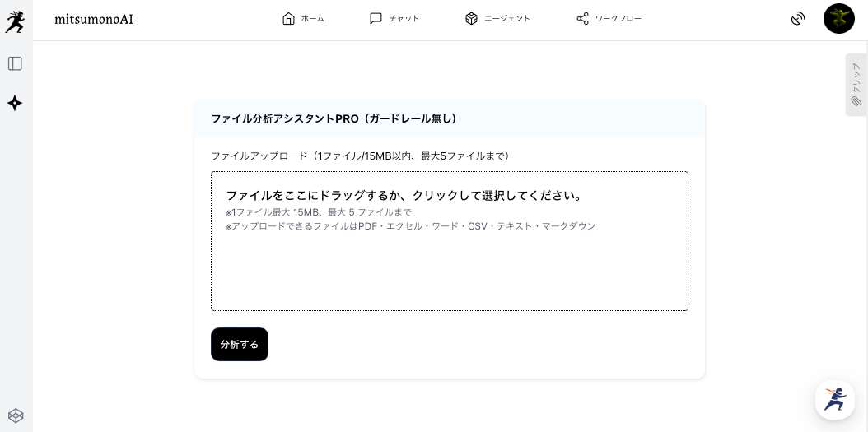Click the four-point sparkle icon in the sidebar

pyautogui.click(x=15, y=103)
